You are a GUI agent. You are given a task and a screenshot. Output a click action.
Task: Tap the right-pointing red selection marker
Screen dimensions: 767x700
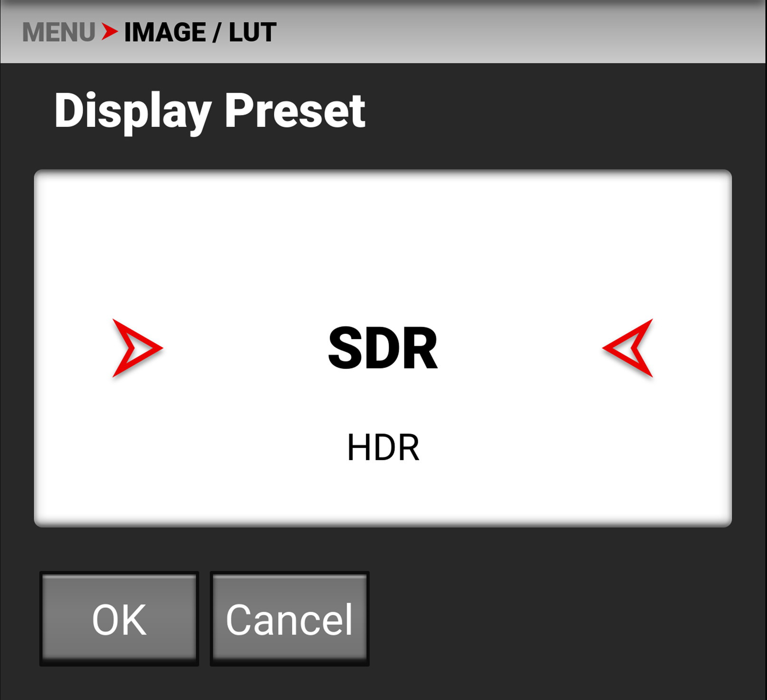137,348
